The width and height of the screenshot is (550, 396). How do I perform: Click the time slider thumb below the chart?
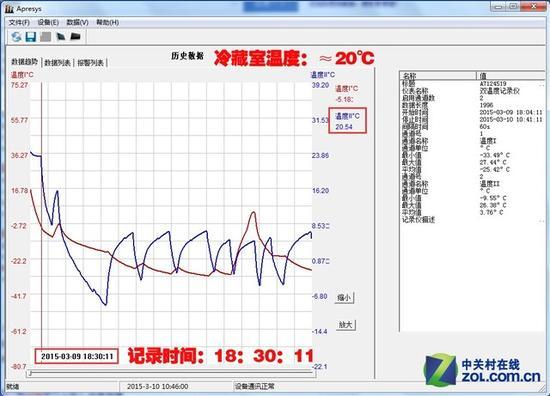pyautogui.click(x=31, y=374)
